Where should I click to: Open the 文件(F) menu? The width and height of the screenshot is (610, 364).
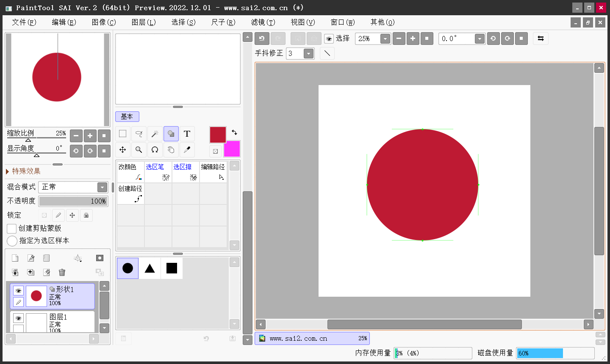click(x=24, y=22)
